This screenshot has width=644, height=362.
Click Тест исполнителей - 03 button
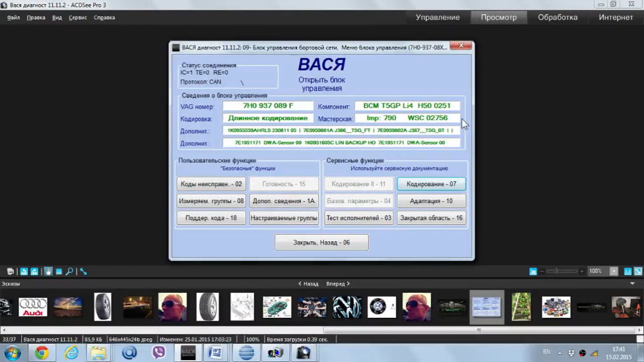(358, 218)
